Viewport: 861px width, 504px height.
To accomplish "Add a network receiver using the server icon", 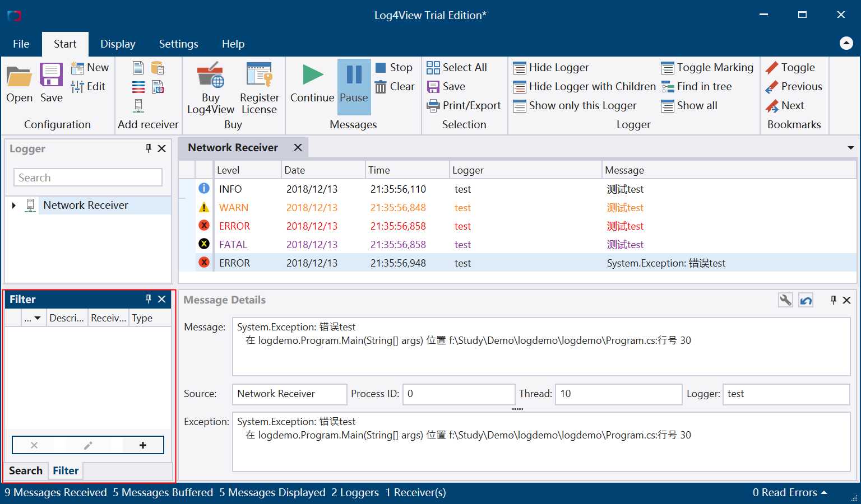I will coord(138,106).
